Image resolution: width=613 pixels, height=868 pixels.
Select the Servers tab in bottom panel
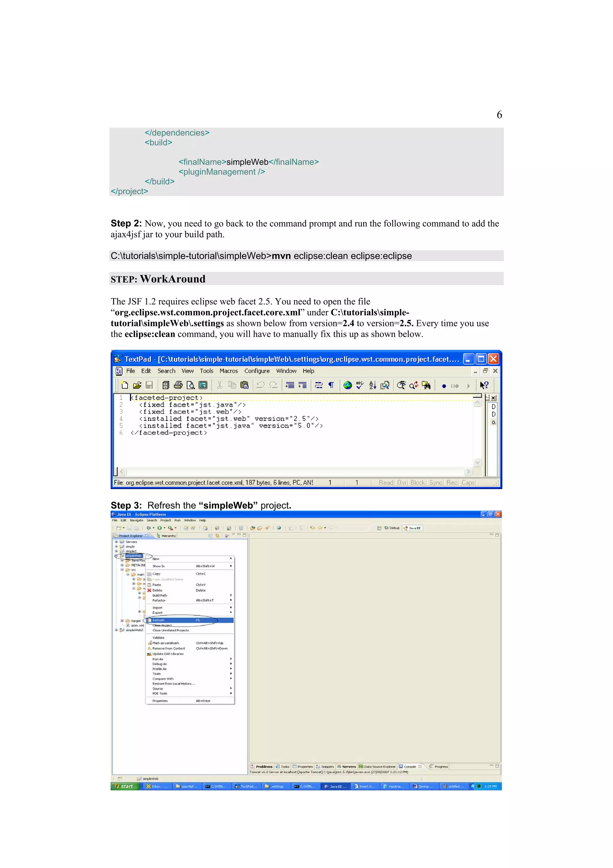click(x=346, y=767)
